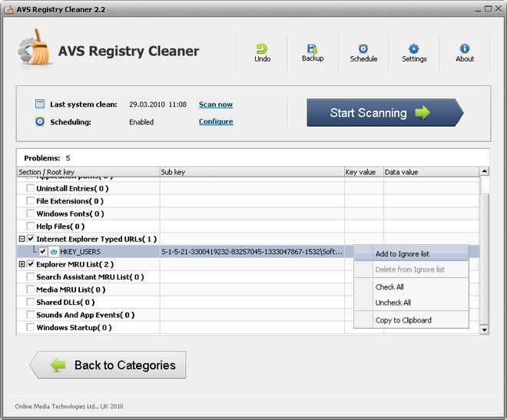The height and width of the screenshot is (420, 507).
Task: Click the Scan now link
Action: (x=216, y=104)
